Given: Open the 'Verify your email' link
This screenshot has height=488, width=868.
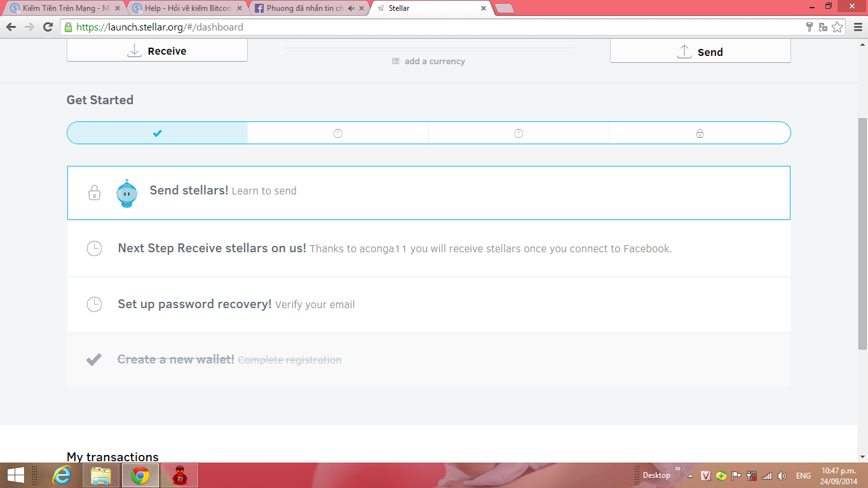Looking at the screenshot, I should point(315,304).
